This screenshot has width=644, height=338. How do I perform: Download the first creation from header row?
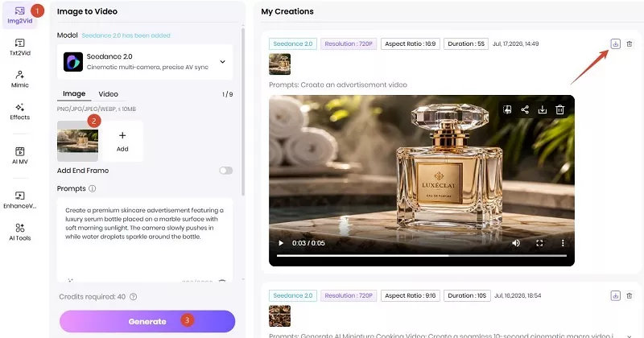[615, 43]
